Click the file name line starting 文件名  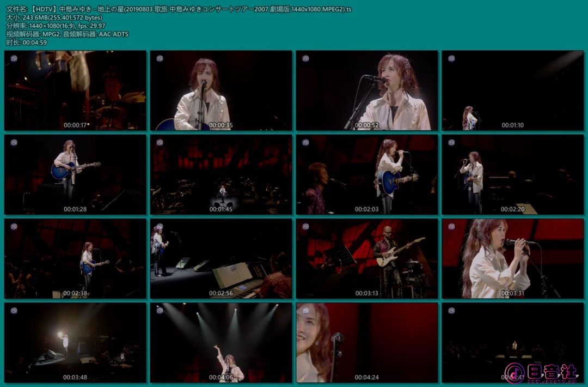[179, 9]
